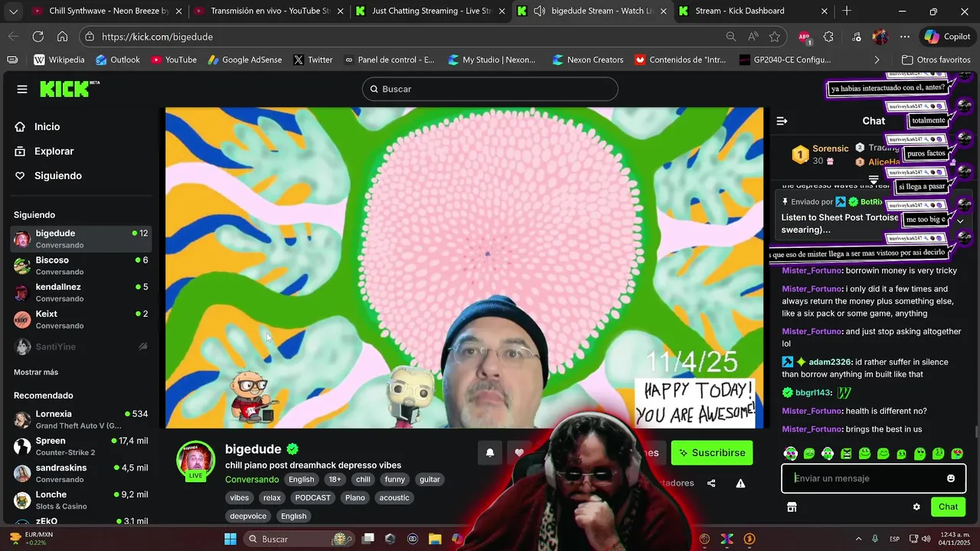Screen dimensions: 980x551
Task: Expand Mostrar más in following list
Action: click(x=36, y=372)
